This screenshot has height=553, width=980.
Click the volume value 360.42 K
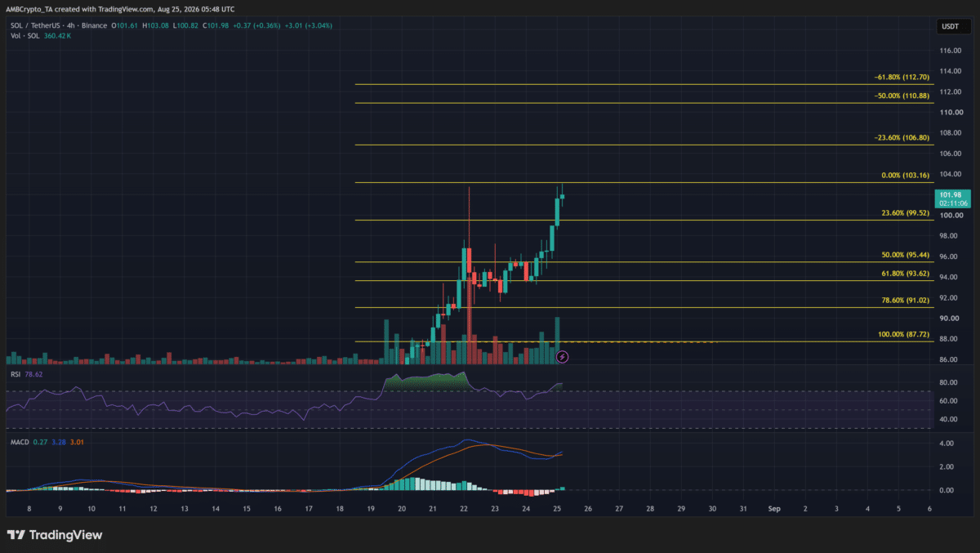(58, 36)
